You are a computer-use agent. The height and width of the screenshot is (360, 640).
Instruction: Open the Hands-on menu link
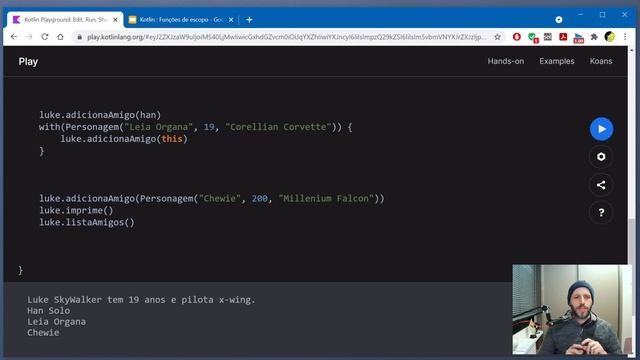pos(506,61)
